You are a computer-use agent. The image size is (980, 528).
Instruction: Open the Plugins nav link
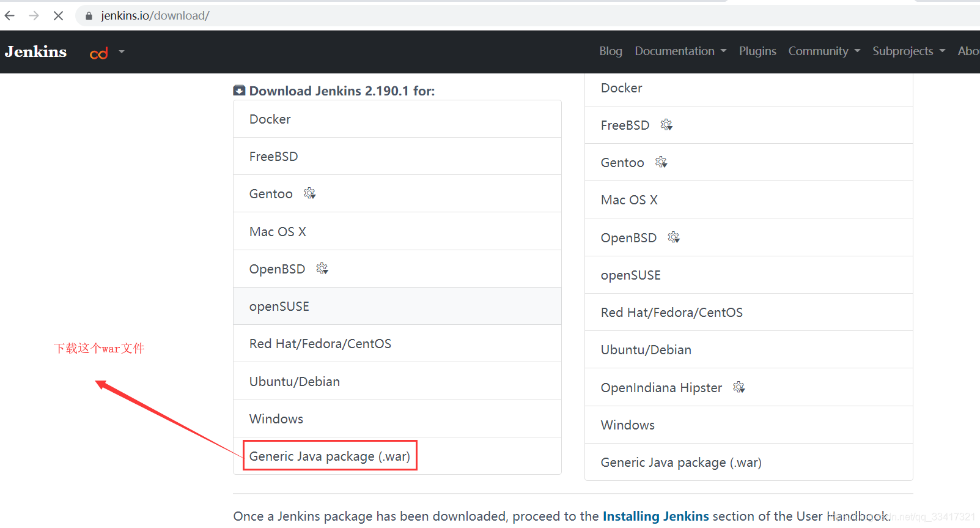click(x=757, y=51)
